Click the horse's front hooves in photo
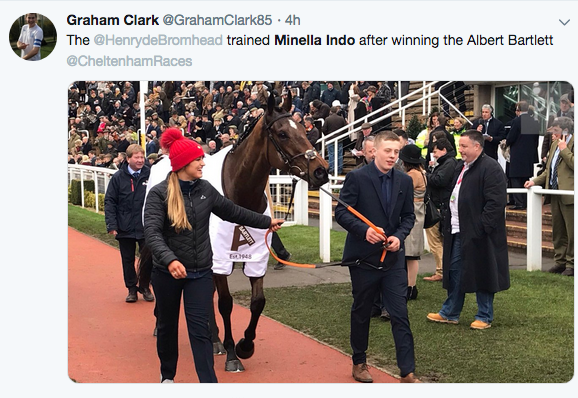The image size is (578, 398). tap(235, 355)
